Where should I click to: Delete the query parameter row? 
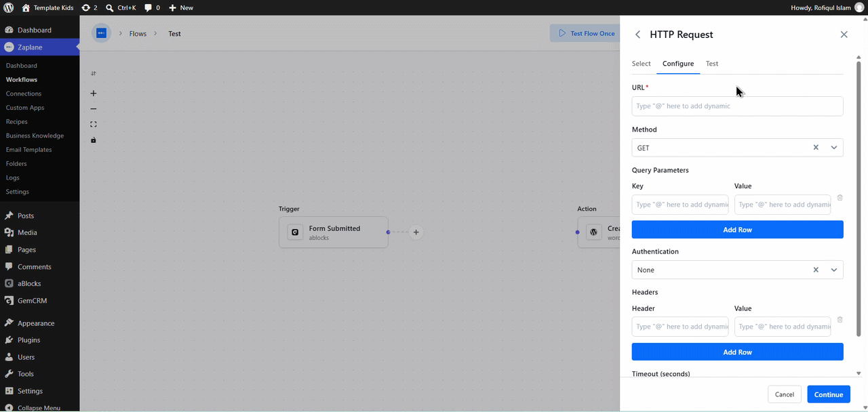point(840,198)
